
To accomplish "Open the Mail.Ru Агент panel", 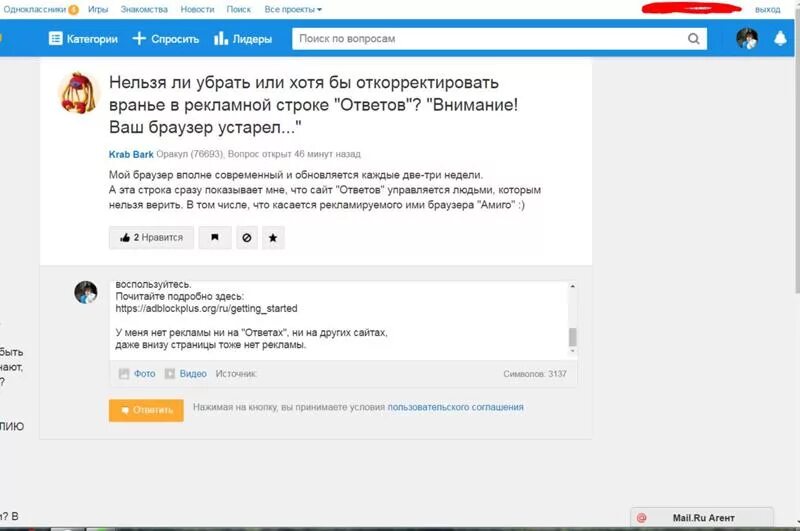I will (x=702, y=518).
